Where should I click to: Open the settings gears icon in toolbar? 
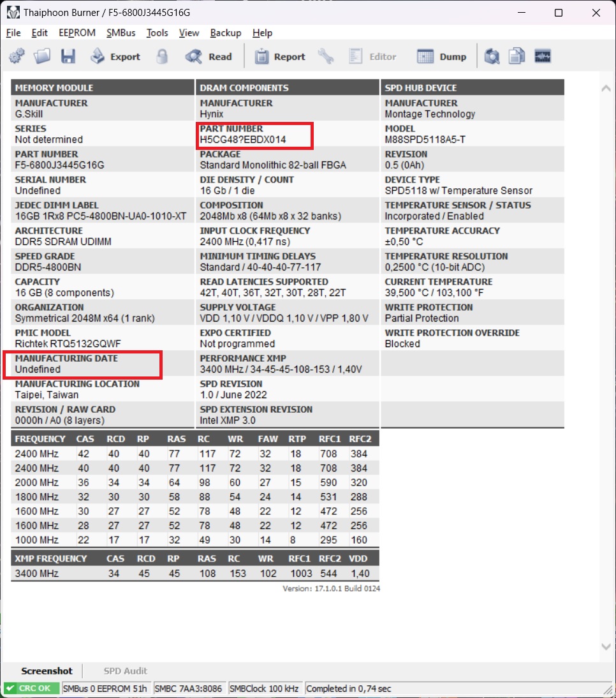pyautogui.click(x=17, y=57)
